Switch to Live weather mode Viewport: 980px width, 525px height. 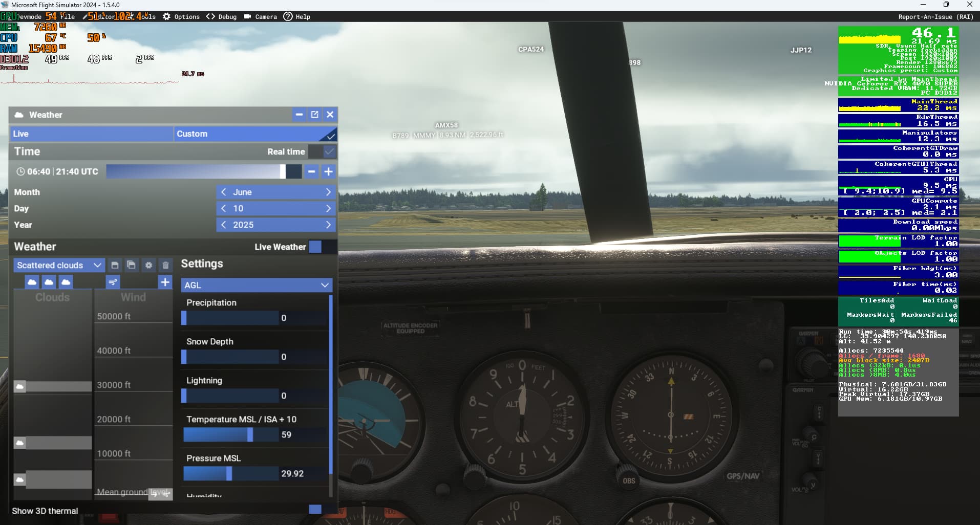click(92, 134)
